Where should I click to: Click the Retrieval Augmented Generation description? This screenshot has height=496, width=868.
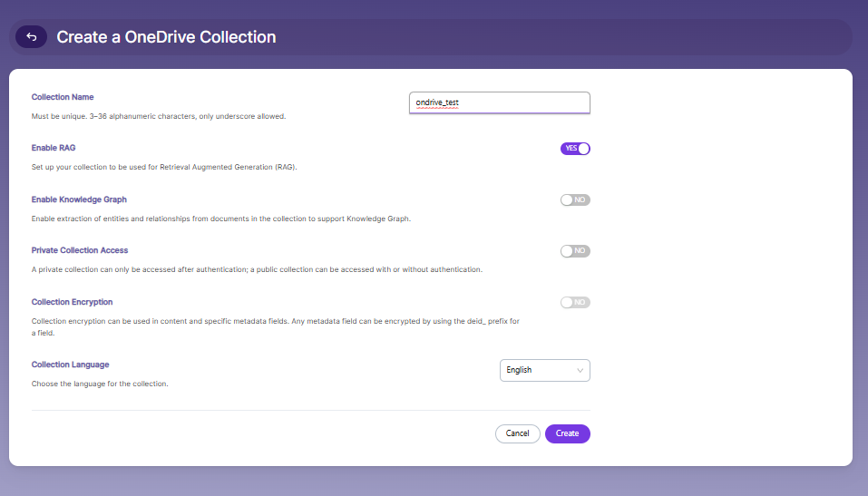click(164, 167)
